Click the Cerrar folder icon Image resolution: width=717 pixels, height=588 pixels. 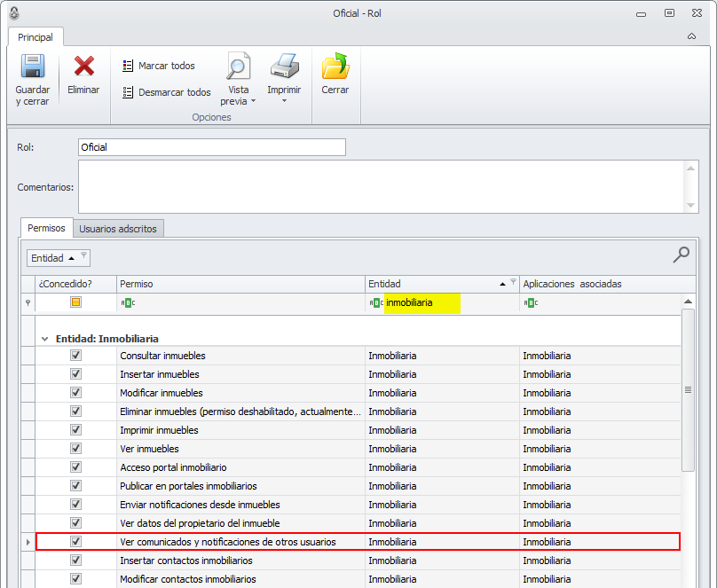tap(335, 67)
